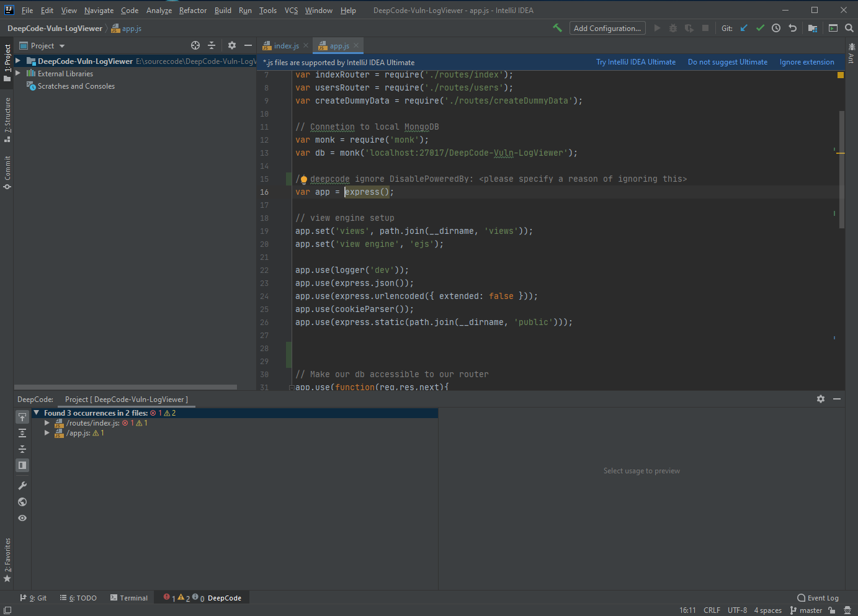Click DeepCode globe web icon
The image size is (858, 616).
click(22, 502)
